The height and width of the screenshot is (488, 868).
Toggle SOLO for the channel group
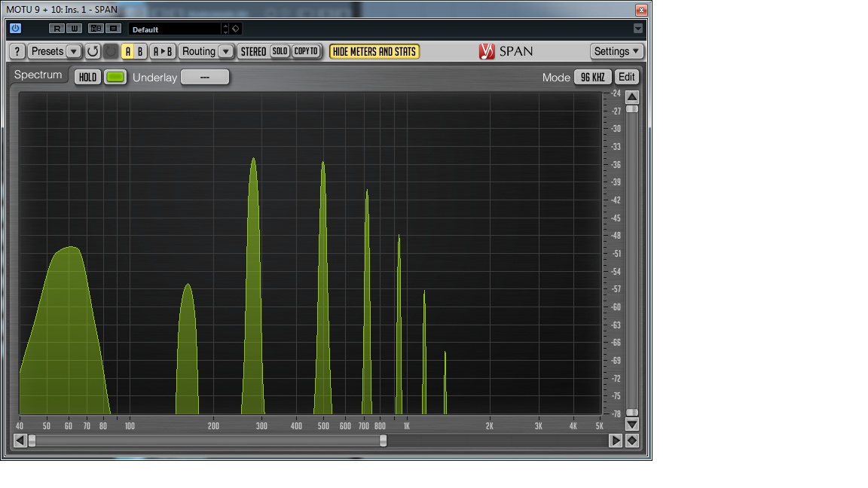click(280, 51)
